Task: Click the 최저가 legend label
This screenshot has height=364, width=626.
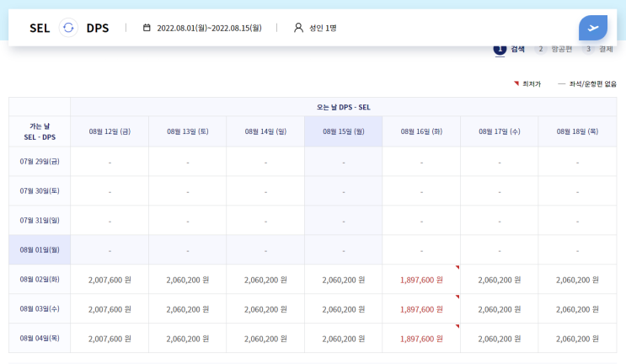Action: (532, 83)
